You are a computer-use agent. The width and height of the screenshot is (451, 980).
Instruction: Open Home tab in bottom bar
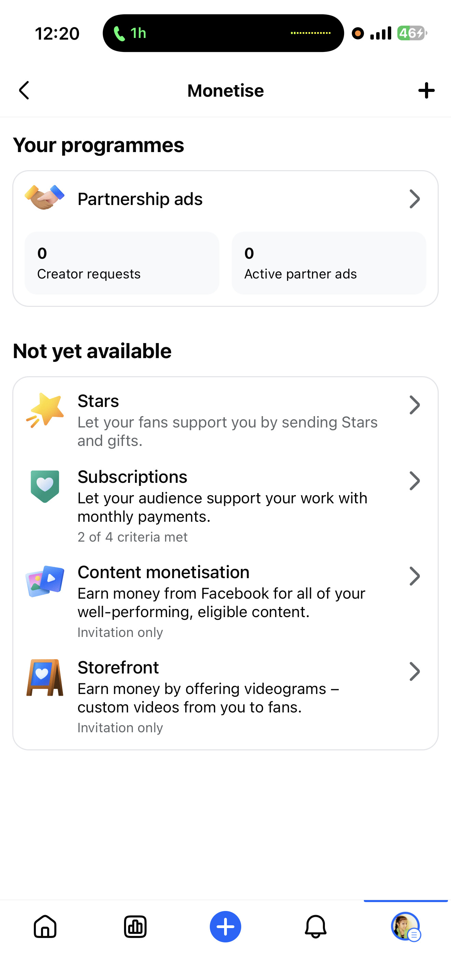45,926
